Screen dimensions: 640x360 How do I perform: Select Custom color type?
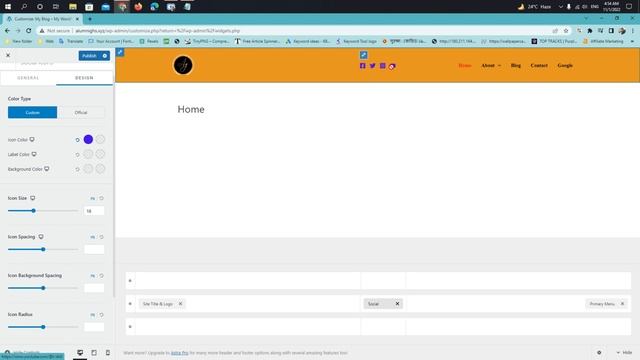pyautogui.click(x=33, y=113)
